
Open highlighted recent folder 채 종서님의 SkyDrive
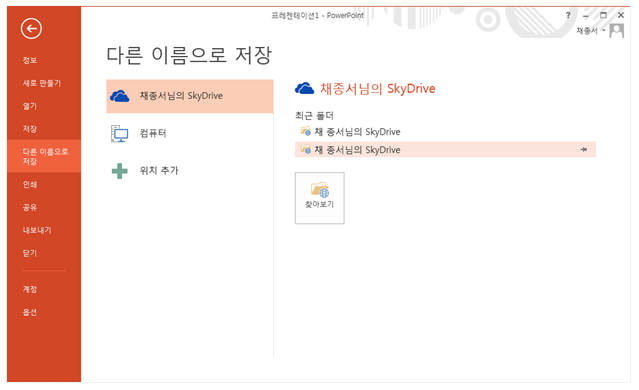coord(445,150)
